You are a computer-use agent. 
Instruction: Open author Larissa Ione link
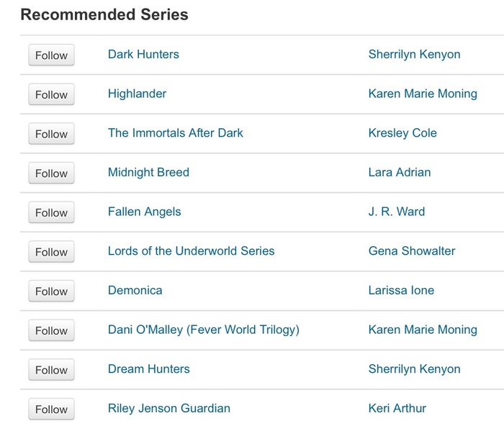[x=401, y=290]
